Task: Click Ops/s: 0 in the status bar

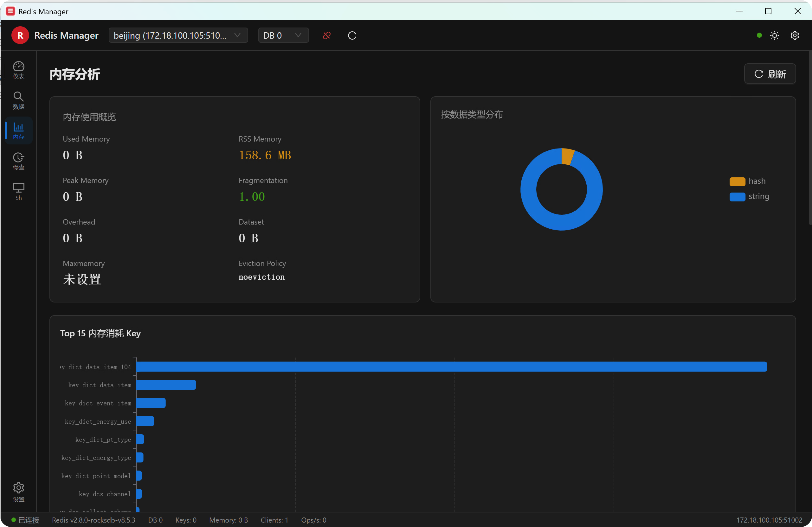Action: point(313,520)
